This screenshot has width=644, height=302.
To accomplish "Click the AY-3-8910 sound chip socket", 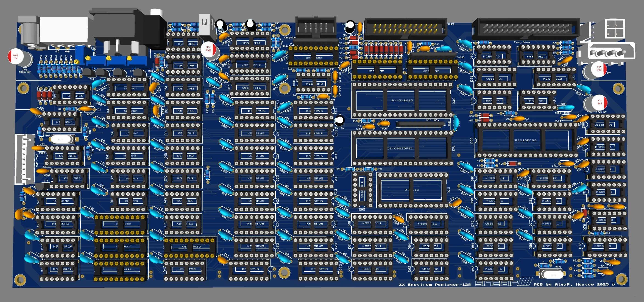I will point(402,100).
